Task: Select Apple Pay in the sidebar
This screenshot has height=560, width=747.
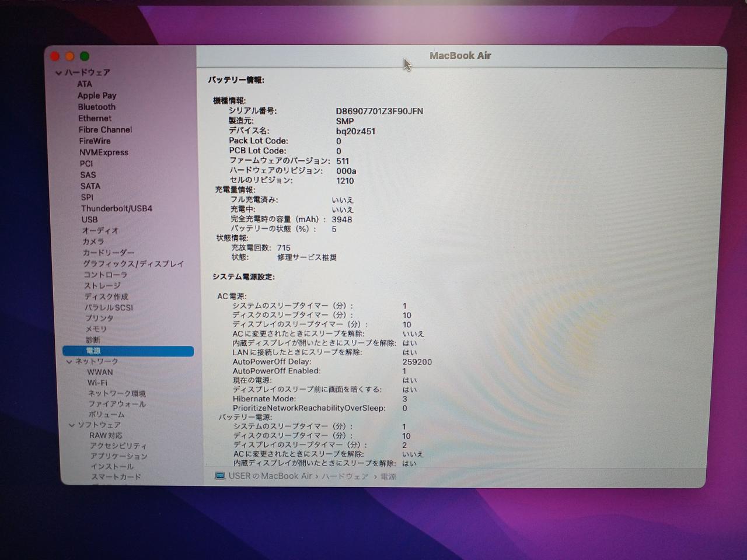Action: pyautogui.click(x=97, y=95)
